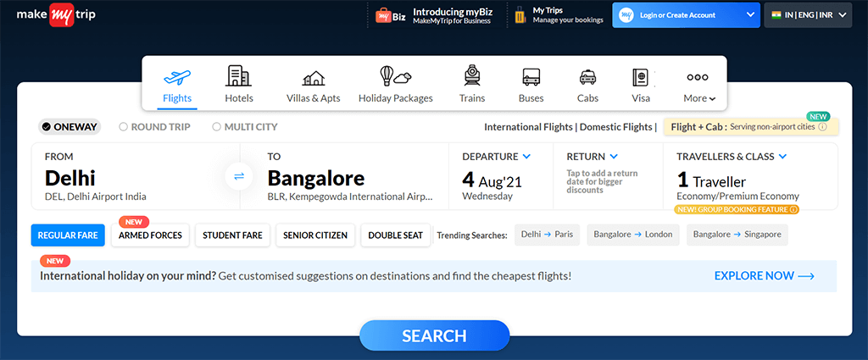Open International Flights link
The width and height of the screenshot is (868, 360).
528,127
